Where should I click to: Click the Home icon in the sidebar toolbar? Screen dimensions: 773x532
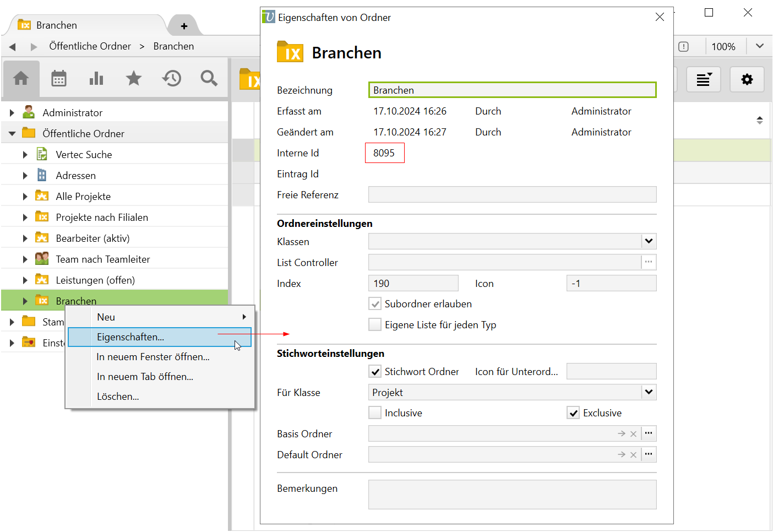tap(21, 79)
